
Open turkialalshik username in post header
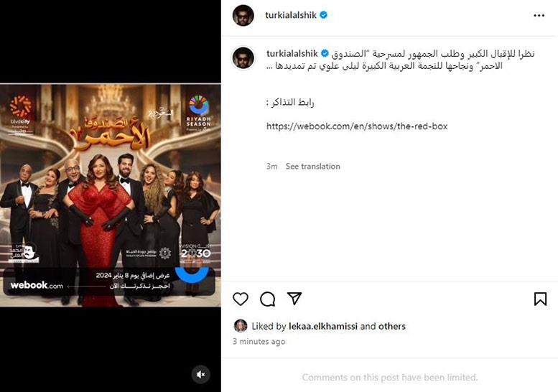click(291, 15)
